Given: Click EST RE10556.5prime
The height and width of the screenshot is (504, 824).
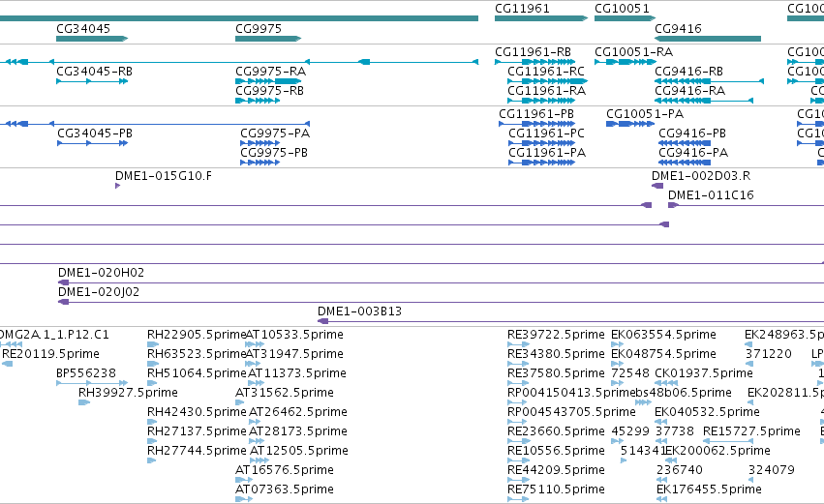Looking at the screenshot, I should [x=518, y=460].
